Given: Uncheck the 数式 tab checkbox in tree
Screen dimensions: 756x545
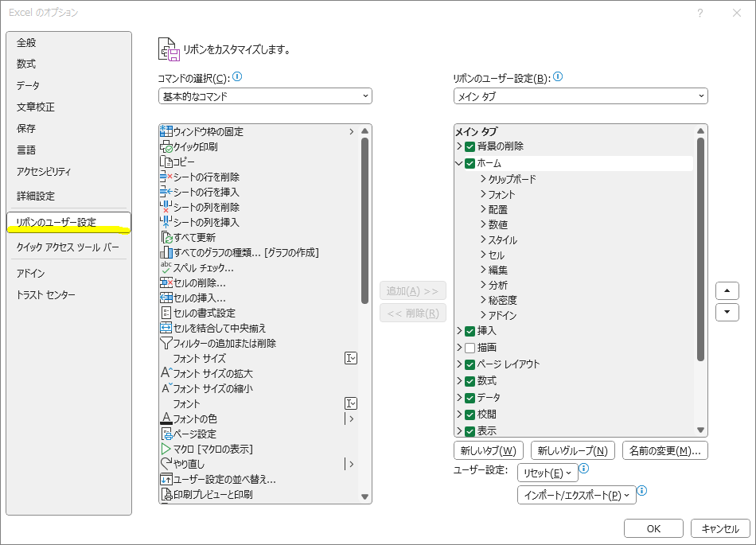Looking at the screenshot, I should coord(470,381).
